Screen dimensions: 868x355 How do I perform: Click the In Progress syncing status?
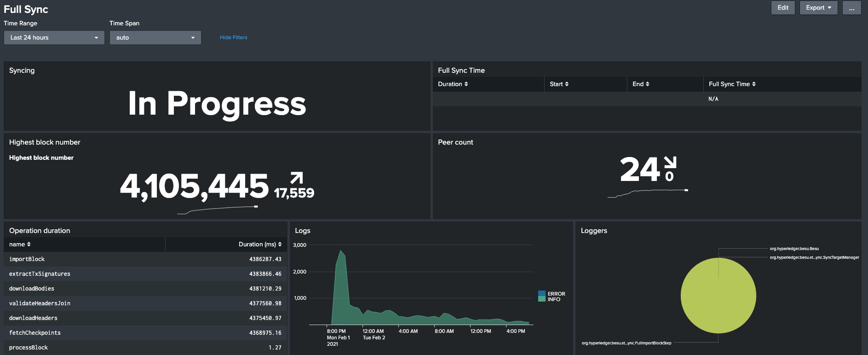pos(217,104)
